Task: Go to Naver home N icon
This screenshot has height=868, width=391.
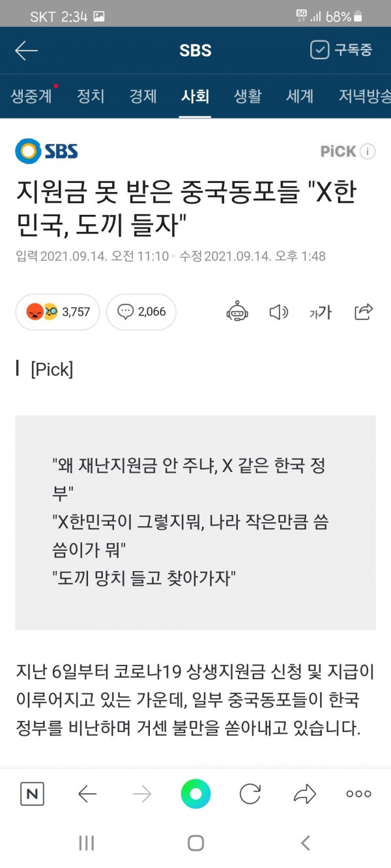Action: tap(33, 794)
